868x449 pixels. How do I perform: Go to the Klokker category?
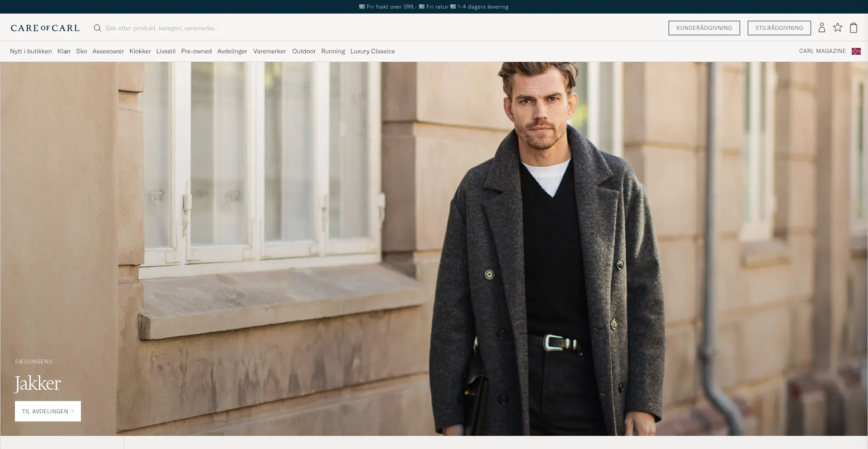[x=140, y=51]
